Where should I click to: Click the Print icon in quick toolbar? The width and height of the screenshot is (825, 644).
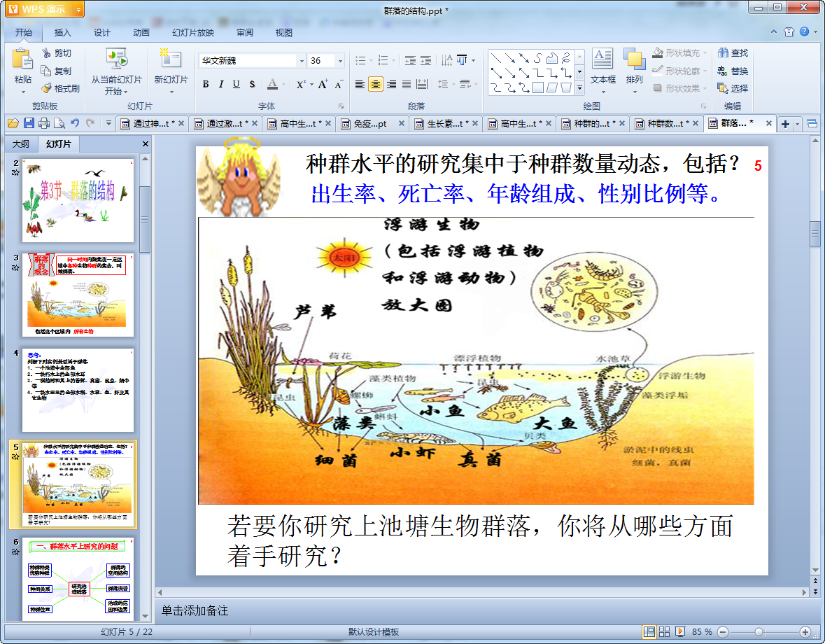click(x=44, y=123)
